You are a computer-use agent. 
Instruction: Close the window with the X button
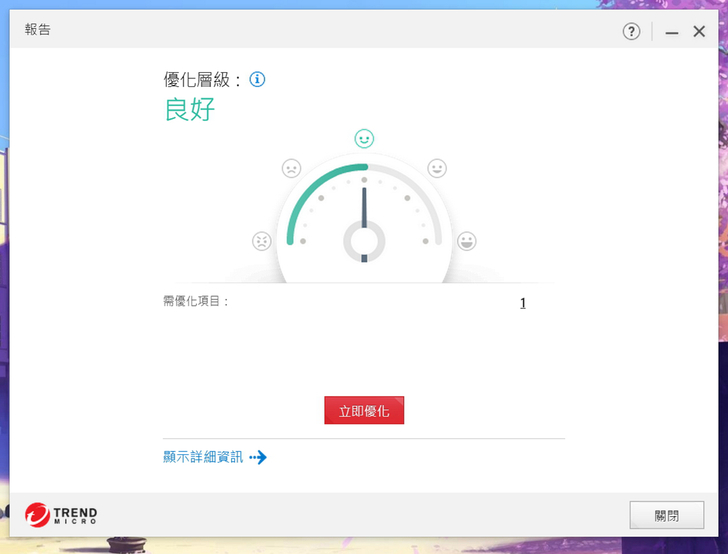click(699, 32)
